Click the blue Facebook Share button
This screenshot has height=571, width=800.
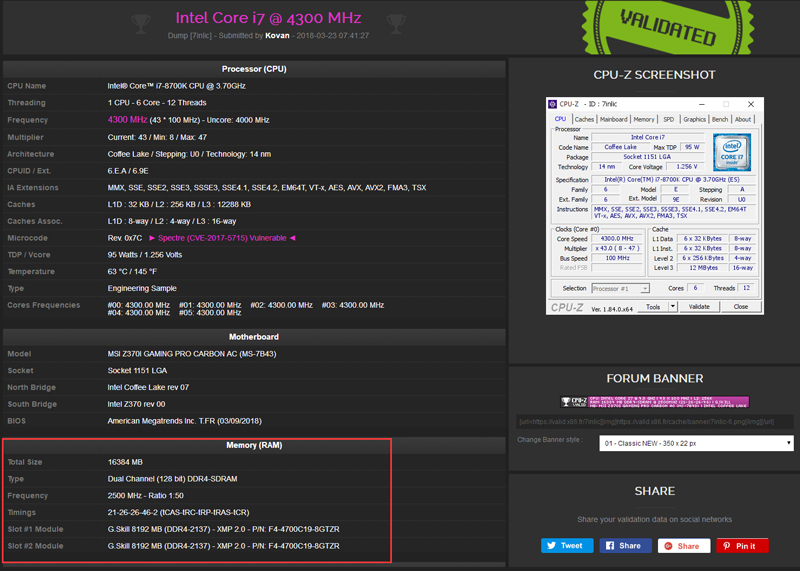tap(626, 545)
